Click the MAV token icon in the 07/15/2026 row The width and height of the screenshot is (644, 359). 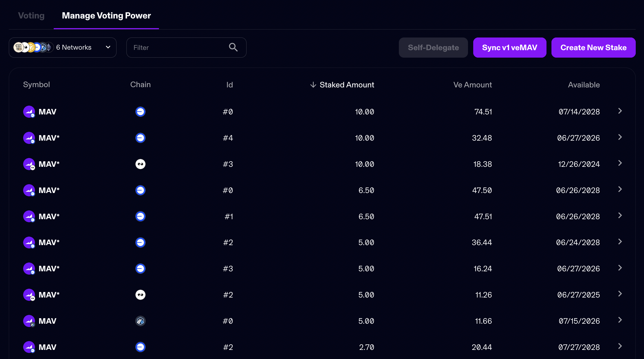click(29, 321)
